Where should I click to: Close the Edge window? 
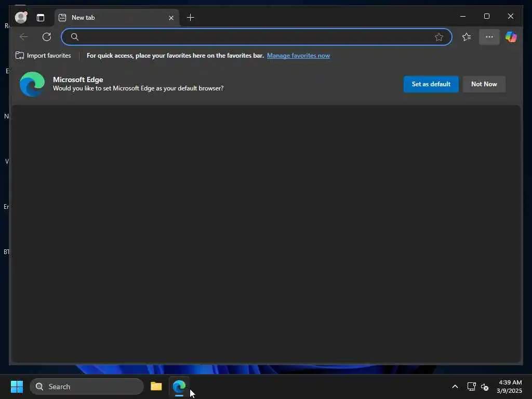511,16
